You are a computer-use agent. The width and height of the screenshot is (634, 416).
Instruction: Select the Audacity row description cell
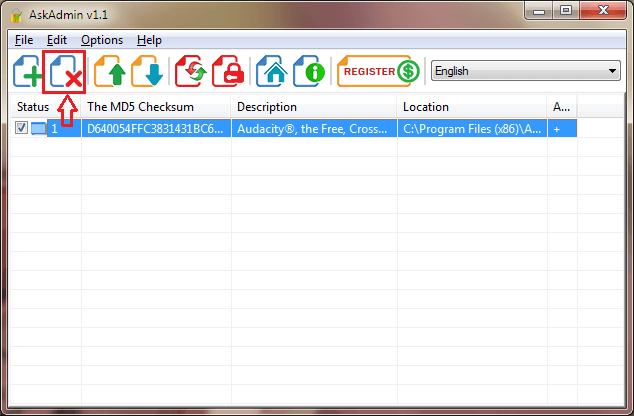[314, 129]
